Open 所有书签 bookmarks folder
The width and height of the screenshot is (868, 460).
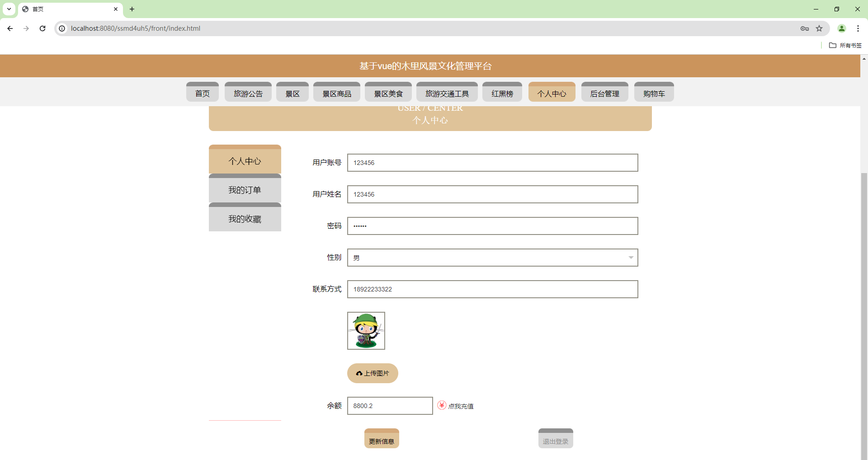point(845,45)
